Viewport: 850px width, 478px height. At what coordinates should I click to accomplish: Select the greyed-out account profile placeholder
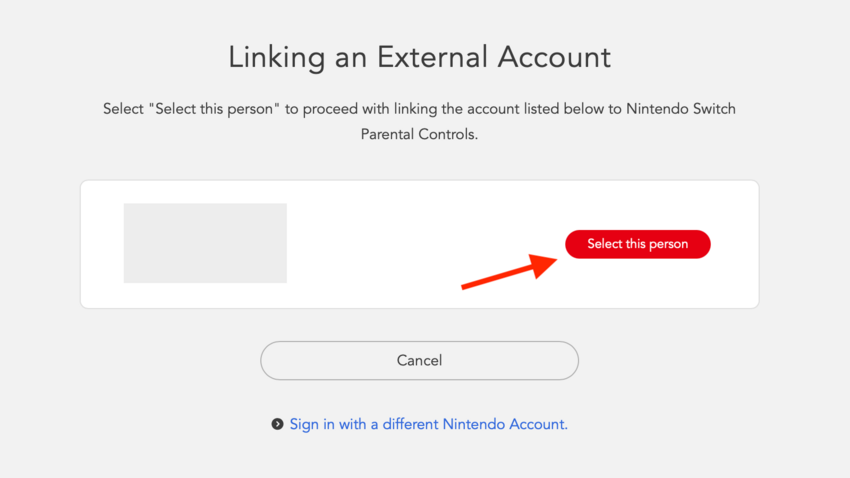click(x=205, y=243)
